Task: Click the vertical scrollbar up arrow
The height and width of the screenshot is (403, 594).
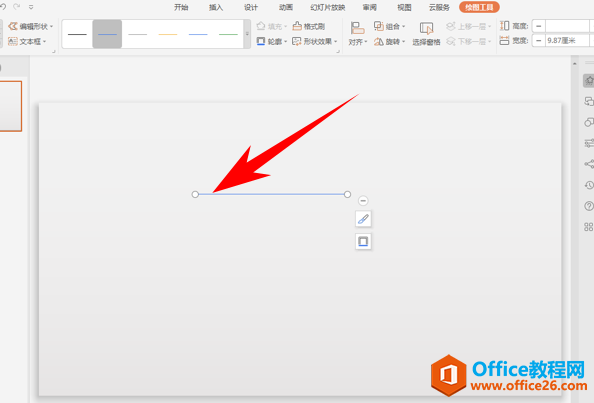Action: pos(575,64)
